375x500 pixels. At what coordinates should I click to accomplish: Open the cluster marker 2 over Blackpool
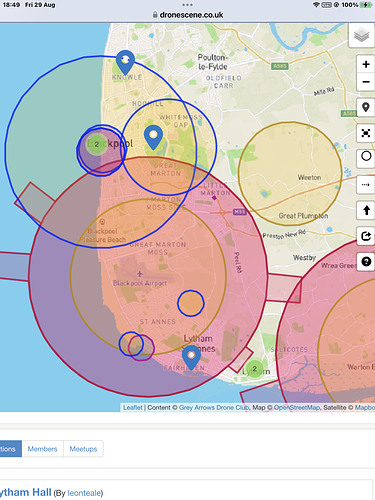tap(97, 144)
